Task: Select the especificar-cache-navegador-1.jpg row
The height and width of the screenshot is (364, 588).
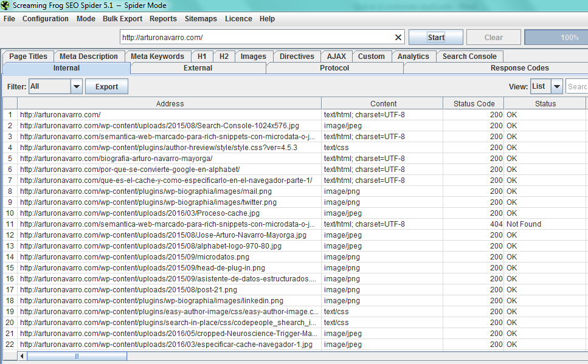Action: tap(170, 345)
